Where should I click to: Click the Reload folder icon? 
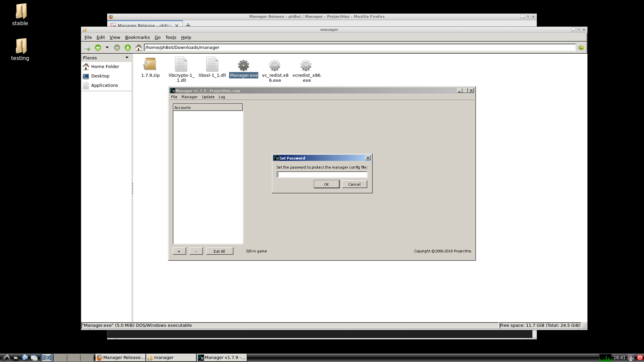[x=117, y=48]
